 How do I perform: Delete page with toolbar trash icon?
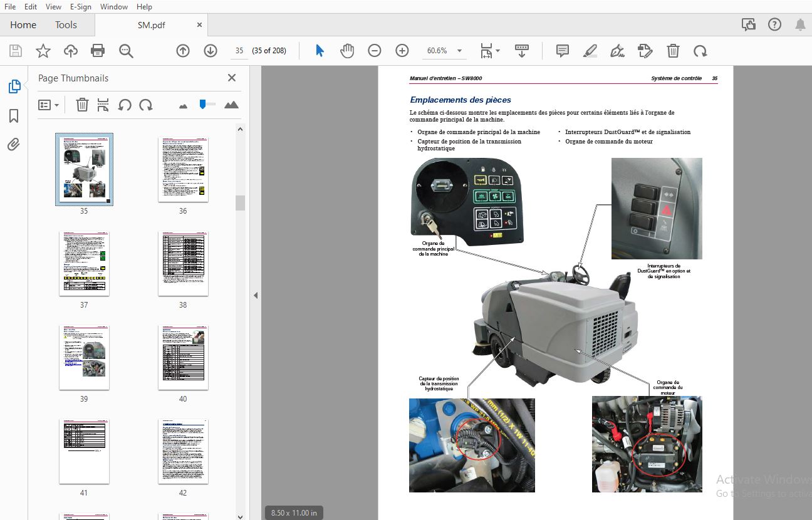coord(673,51)
